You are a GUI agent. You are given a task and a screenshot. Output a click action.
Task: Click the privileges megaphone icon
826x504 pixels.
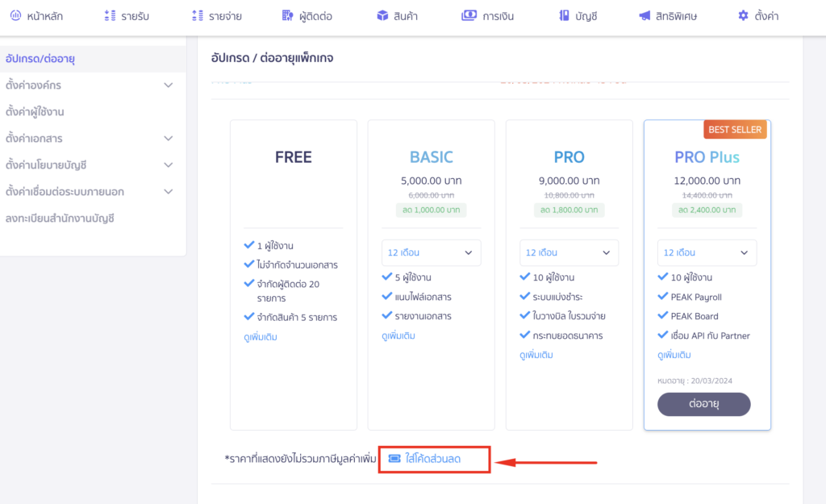645,16
